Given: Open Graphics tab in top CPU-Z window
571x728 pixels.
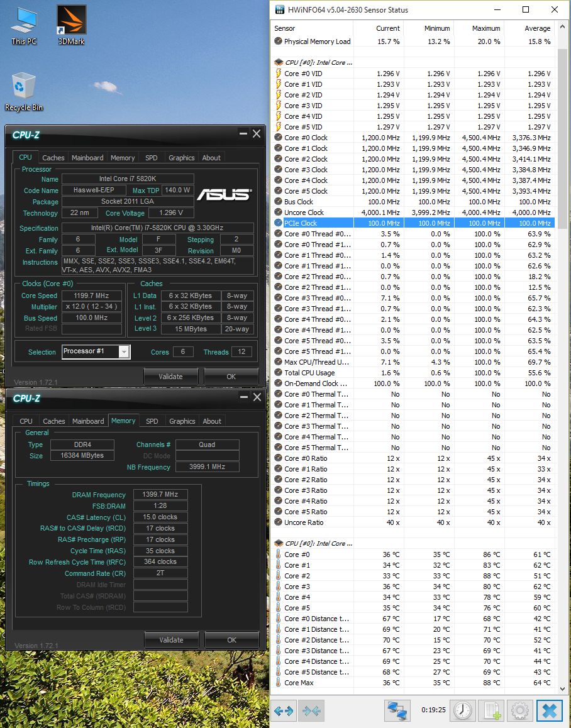Looking at the screenshot, I should 182,158.
